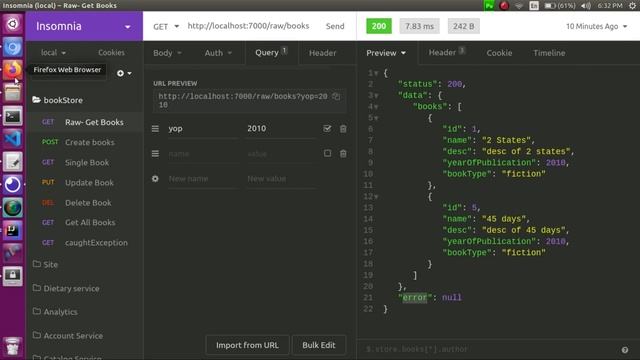The height and width of the screenshot is (360, 640).
Task: Open the battery indicator menu
Action: coord(560,5)
